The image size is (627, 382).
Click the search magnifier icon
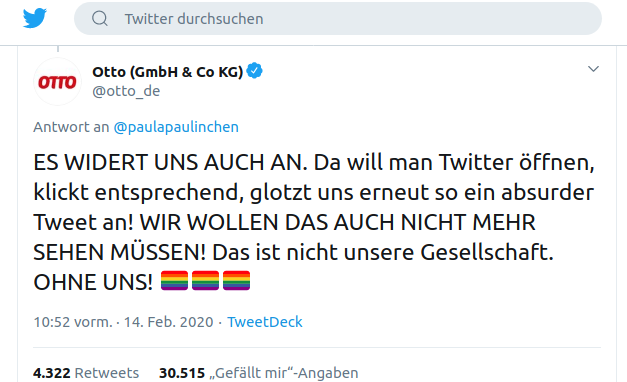pos(100,18)
